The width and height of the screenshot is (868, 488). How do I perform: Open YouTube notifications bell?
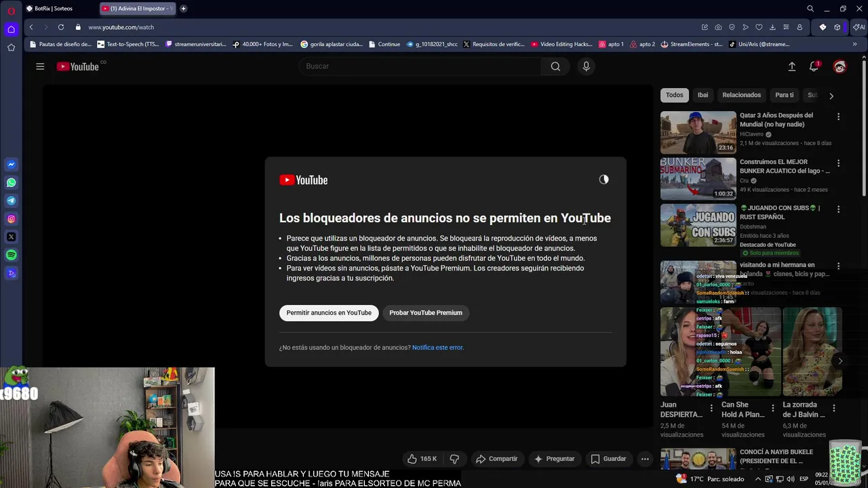(814, 66)
